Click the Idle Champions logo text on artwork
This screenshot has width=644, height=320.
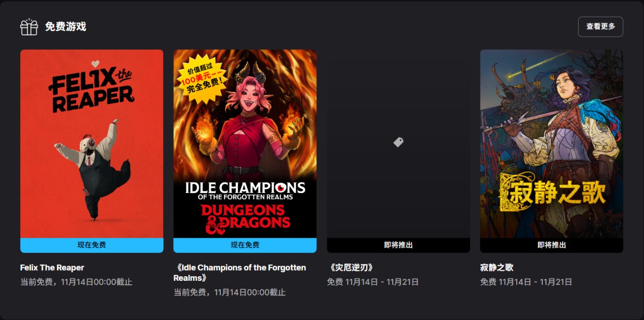point(245,190)
